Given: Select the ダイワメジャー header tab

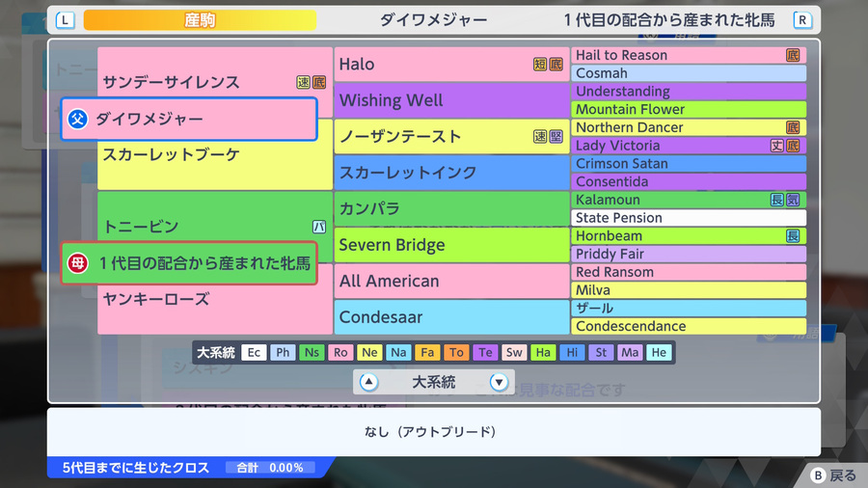Looking at the screenshot, I should 433,20.
